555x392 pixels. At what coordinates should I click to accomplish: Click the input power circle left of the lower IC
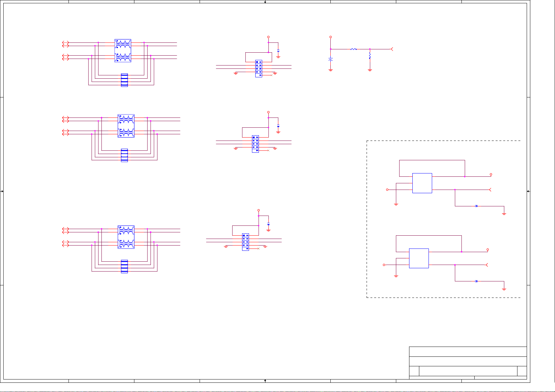[384, 265]
